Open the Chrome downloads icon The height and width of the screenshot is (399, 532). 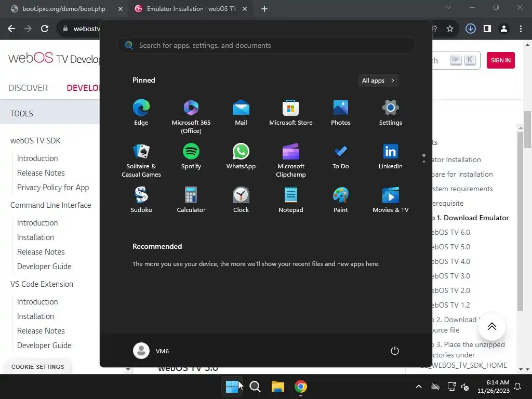[470, 29]
